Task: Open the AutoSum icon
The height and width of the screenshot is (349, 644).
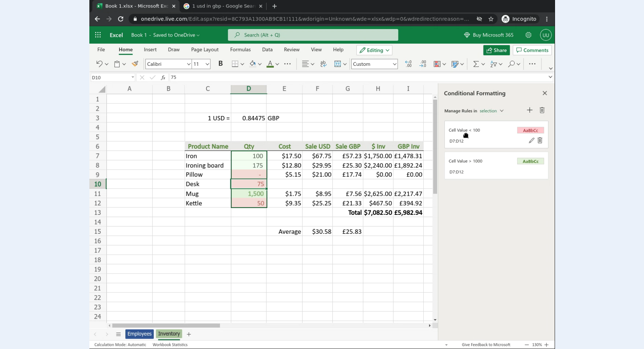Action: point(477,64)
